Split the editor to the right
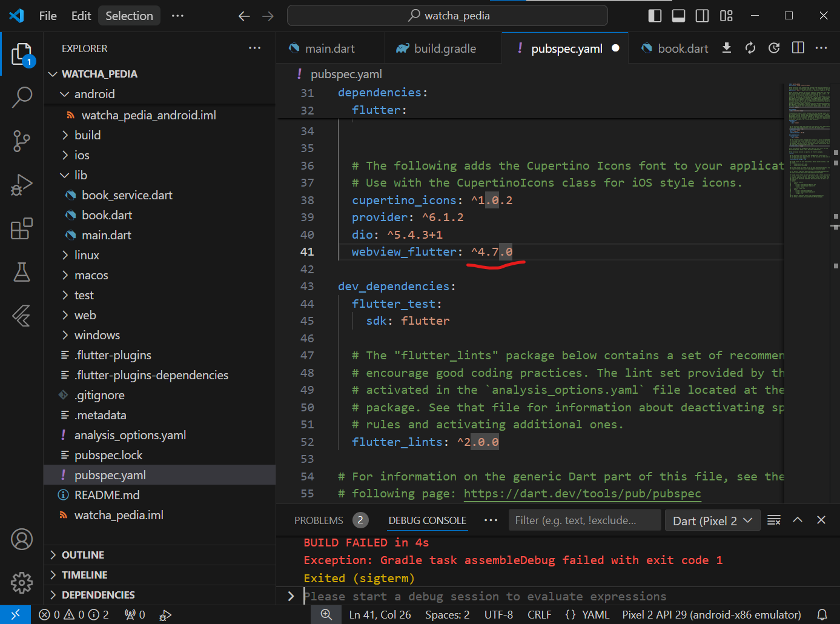The height and width of the screenshot is (624, 840). tap(798, 48)
